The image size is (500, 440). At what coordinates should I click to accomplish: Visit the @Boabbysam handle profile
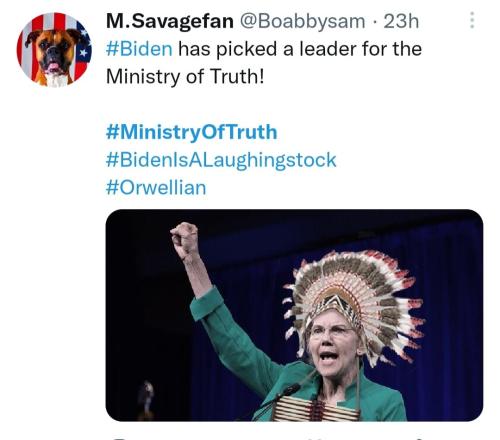click(x=302, y=21)
